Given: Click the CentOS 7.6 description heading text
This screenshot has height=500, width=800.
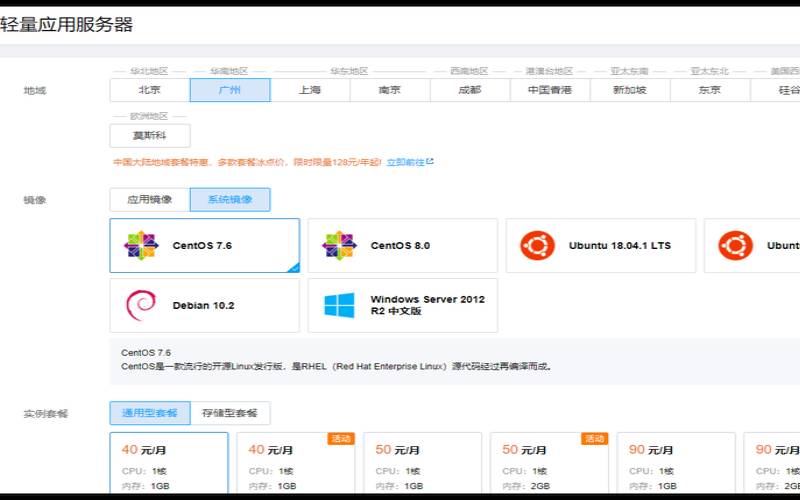Looking at the screenshot, I should click(146, 353).
